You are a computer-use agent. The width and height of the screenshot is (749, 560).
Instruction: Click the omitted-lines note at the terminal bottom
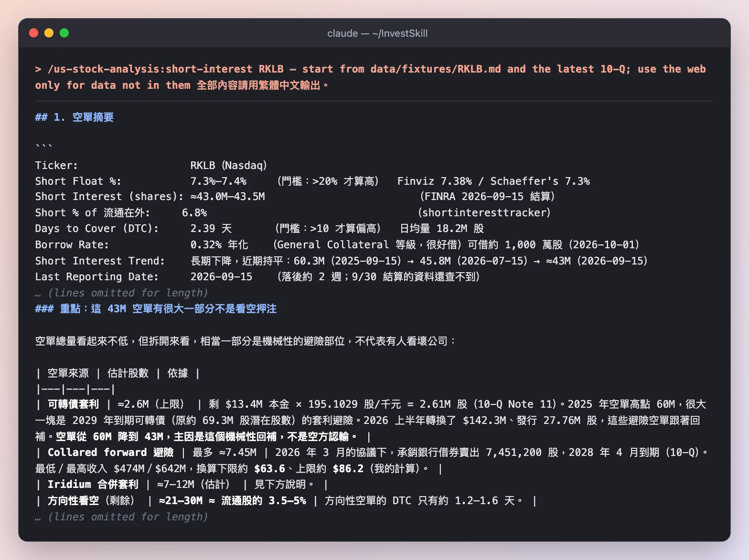click(121, 517)
